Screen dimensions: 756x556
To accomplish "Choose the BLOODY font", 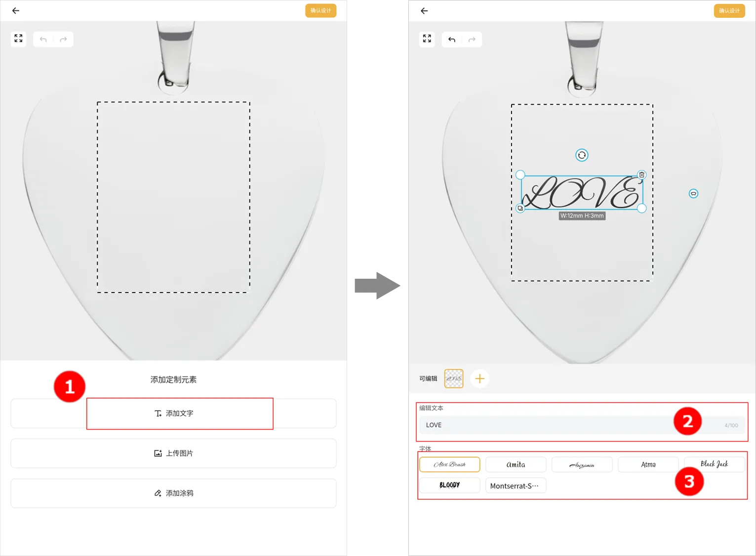I will point(449,485).
